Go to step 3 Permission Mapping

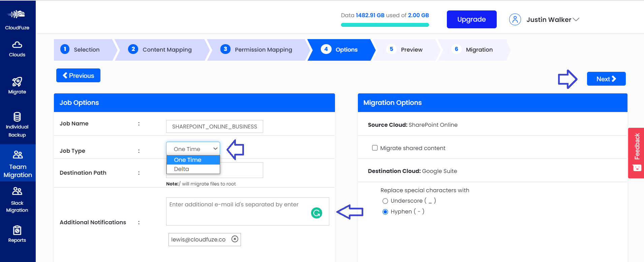pyautogui.click(x=258, y=50)
